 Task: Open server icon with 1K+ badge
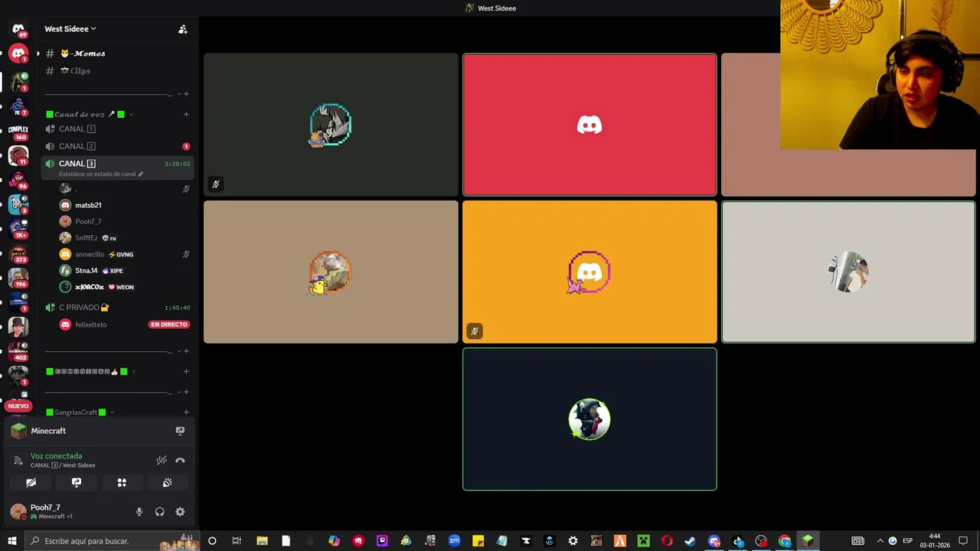coord(18,229)
